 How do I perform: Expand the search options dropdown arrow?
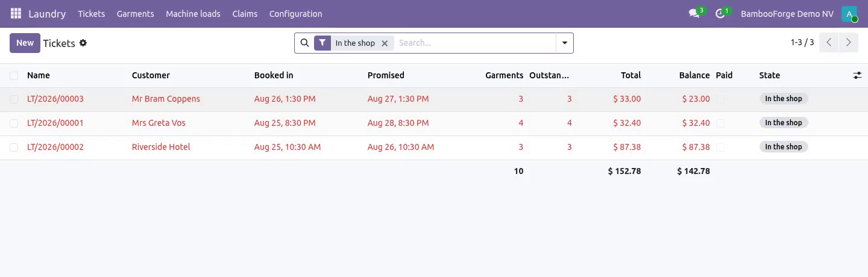tap(565, 43)
